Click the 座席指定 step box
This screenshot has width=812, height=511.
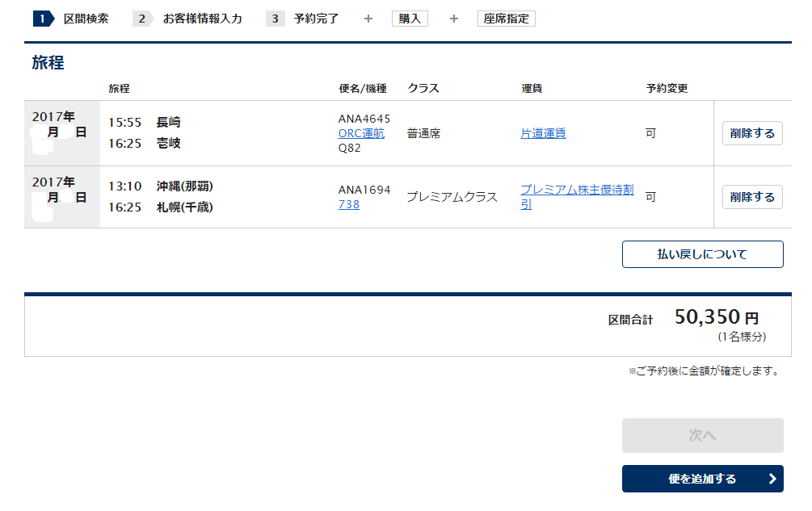pyautogui.click(x=507, y=19)
